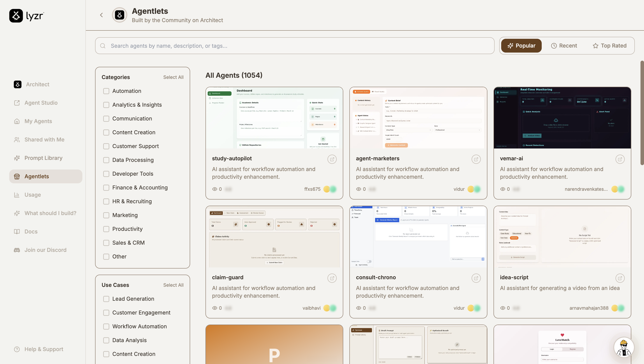The height and width of the screenshot is (364, 644).
Task: Click author avatar beside arnavmahajan388
Action: tap(618, 308)
